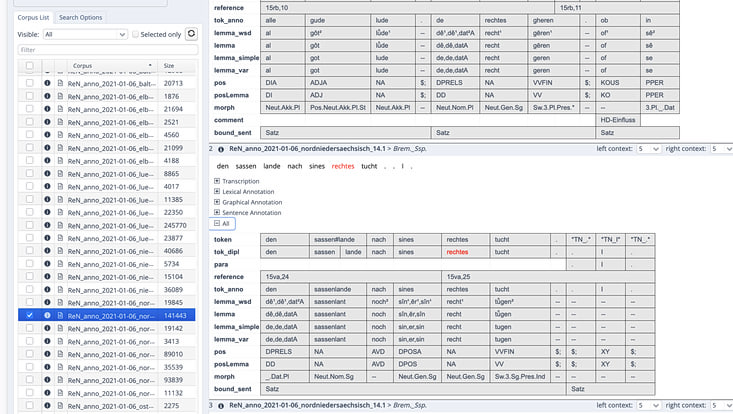This screenshot has width=733, height=414.
Task: Click the comment cell HD-Einfluss
Action: (x=618, y=120)
